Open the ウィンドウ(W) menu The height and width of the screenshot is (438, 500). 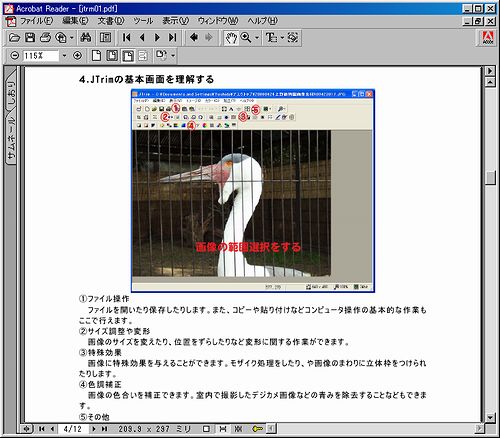[218, 21]
